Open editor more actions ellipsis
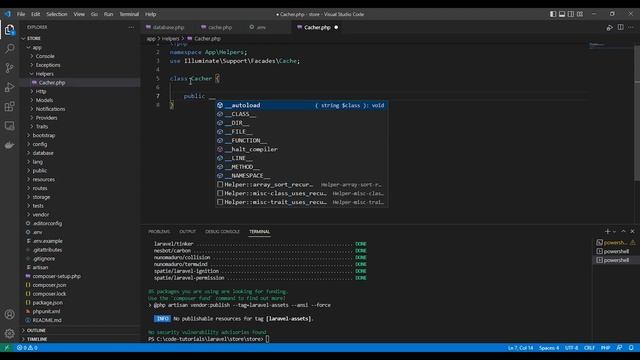Screen dimensions: 640x360 (631, 27)
